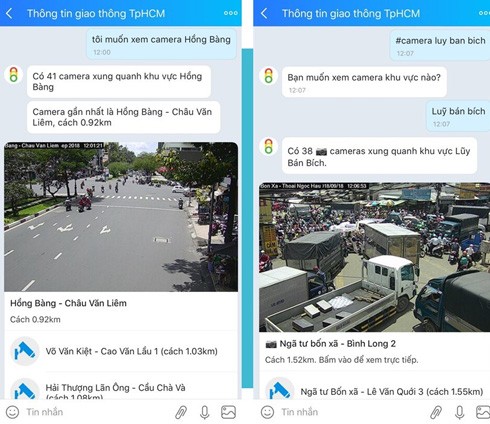Tap the Tin nhắn message field in left chat
Viewport: 490px width, 424px height.
[97, 412]
